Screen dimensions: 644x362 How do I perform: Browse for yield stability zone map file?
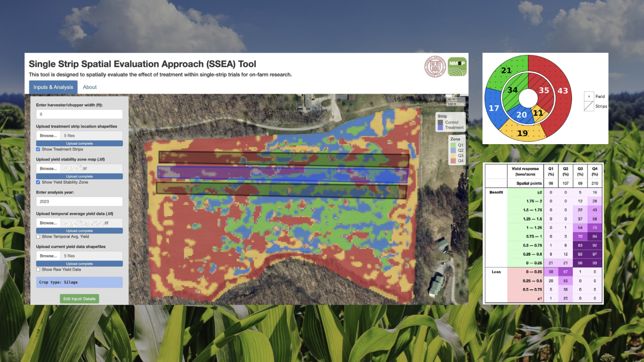click(48, 168)
